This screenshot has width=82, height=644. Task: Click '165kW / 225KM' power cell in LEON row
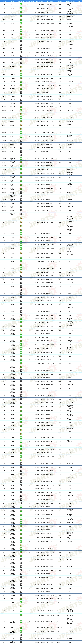(x=50, y=34)
